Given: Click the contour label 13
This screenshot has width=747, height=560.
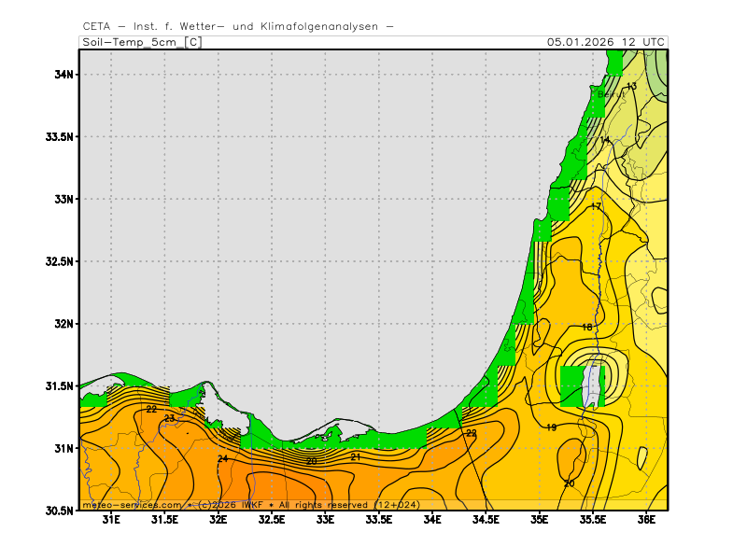Looking at the screenshot, I should click(631, 87).
